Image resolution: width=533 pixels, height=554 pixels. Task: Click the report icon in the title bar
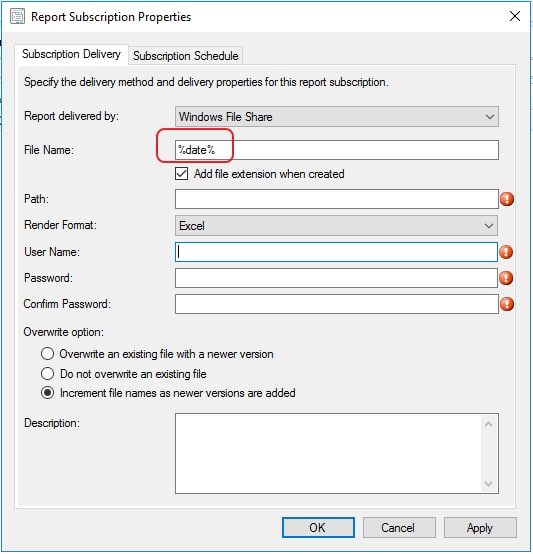coord(17,17)
